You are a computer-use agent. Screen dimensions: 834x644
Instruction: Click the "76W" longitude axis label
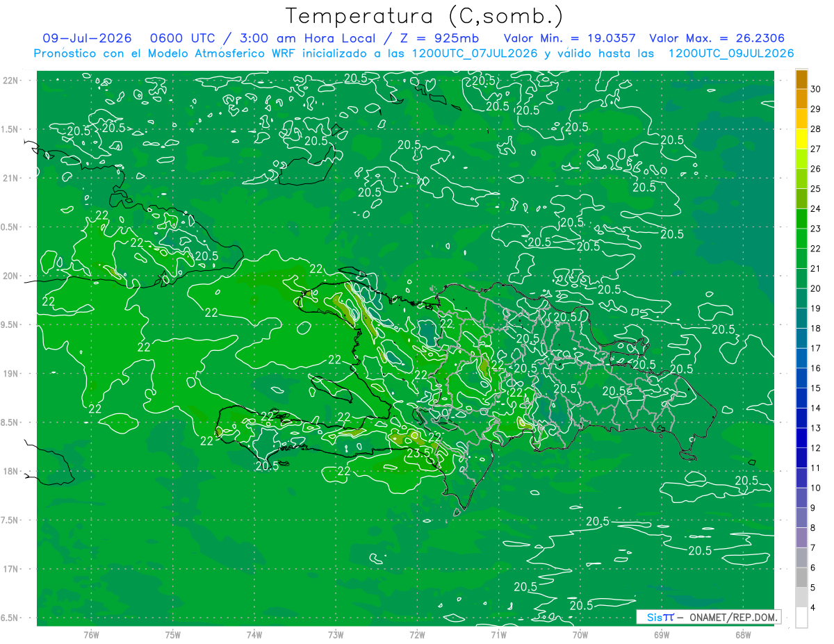click(x=91, y=634)
